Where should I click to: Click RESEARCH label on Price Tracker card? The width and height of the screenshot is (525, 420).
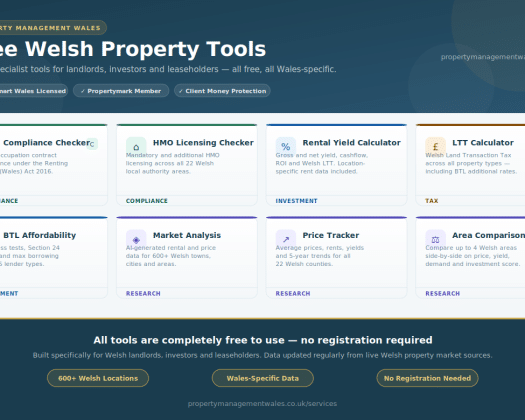point(293,294)
